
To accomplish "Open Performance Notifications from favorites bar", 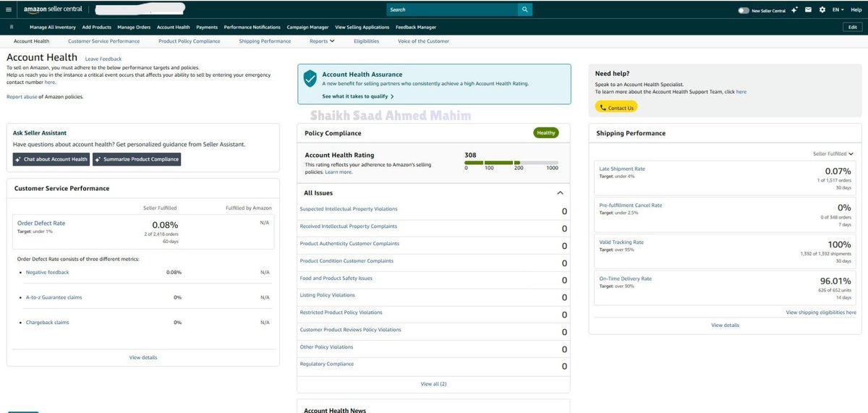I will [x=252, y=27].
